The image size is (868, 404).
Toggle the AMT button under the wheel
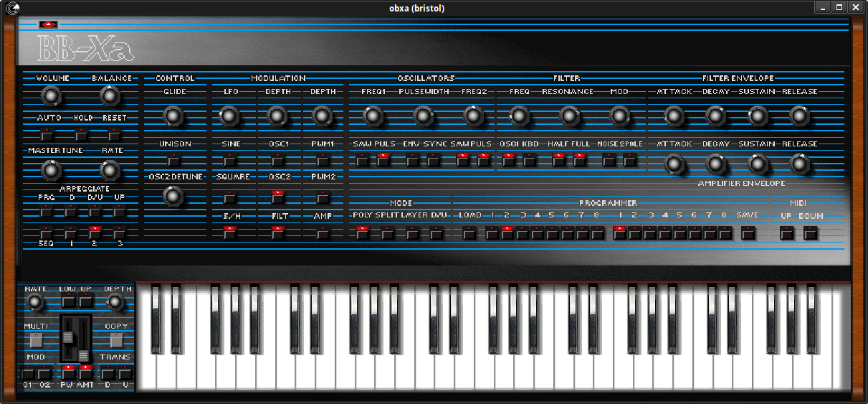[86, 373]
